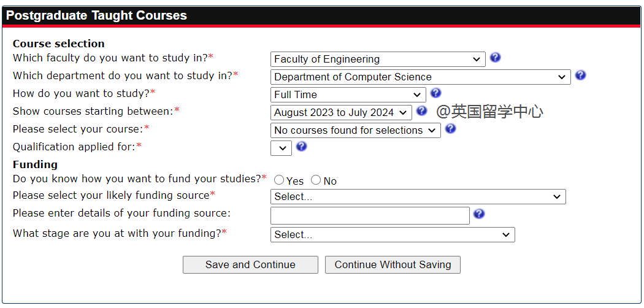
Task: Click help icon beside qualification dropdown
Action: (x=301, y=147)
